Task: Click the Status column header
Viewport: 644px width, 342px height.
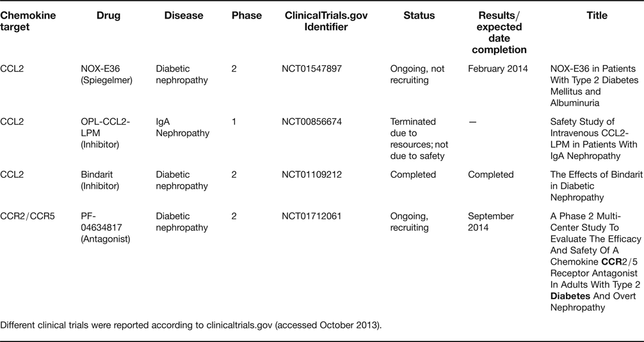Action: pyautogui.click(x=419, y=15)
